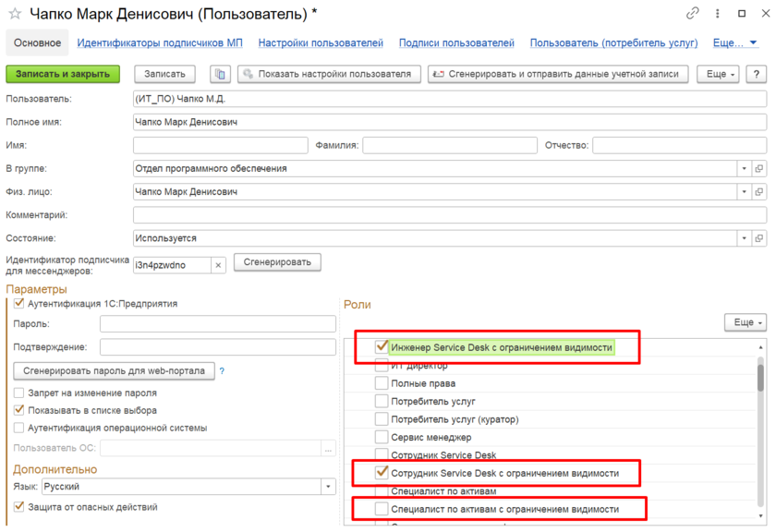The height and width of the screenshot is (532, 776).
Task: Open help with the question mark button
Action: tap(758, 74)
